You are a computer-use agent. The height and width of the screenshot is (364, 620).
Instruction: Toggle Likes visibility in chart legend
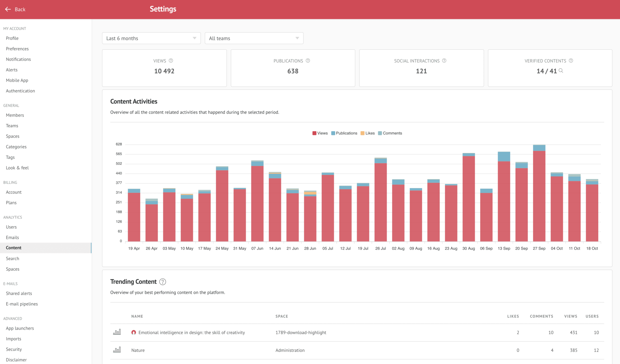(x=368, y=133)
